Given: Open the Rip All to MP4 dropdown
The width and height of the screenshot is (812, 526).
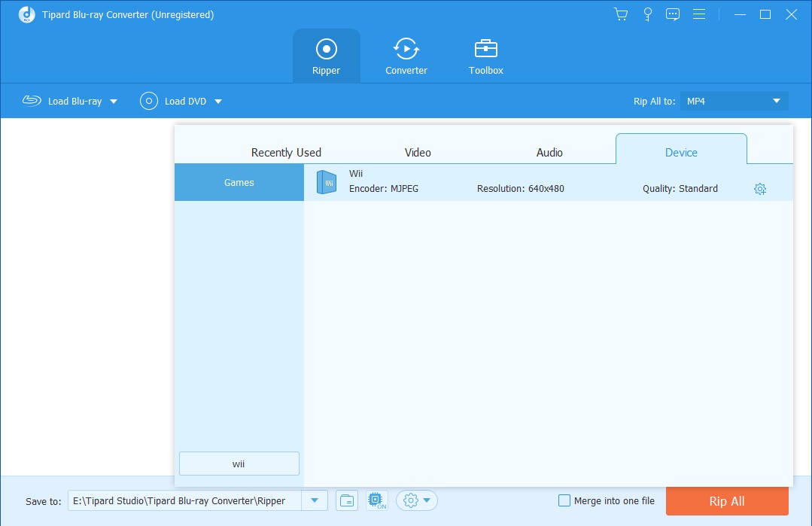Looking at the screenshot, I should click(734, 101).
